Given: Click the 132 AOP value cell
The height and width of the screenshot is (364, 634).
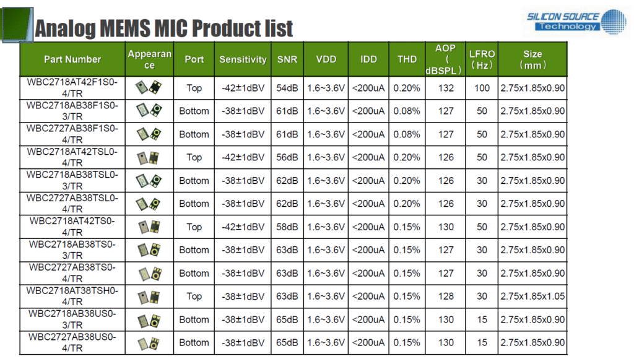Looking at the screenshot, I should click(x=446, y=88).
